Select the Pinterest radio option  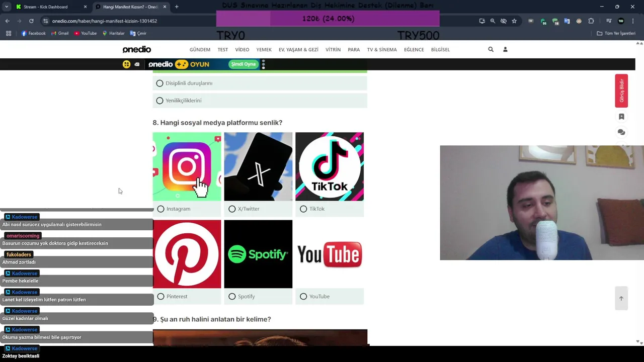tap(160, 297)
